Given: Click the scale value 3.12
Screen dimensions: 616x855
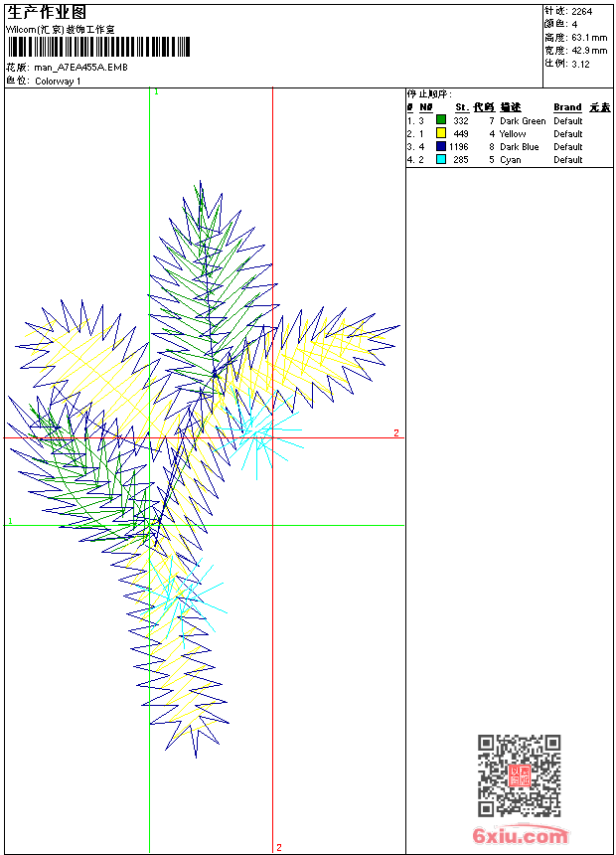Looking at the screenshot, I should coord(580,64).
